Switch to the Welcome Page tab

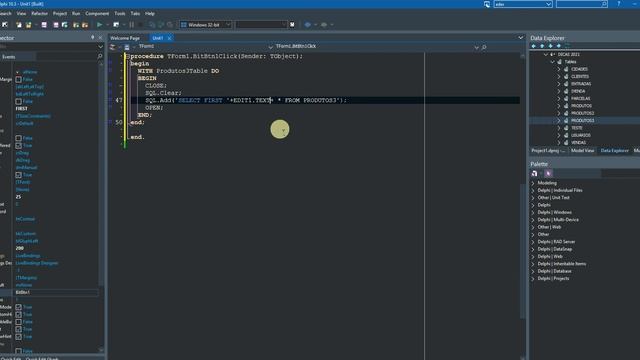pos(125,38)
